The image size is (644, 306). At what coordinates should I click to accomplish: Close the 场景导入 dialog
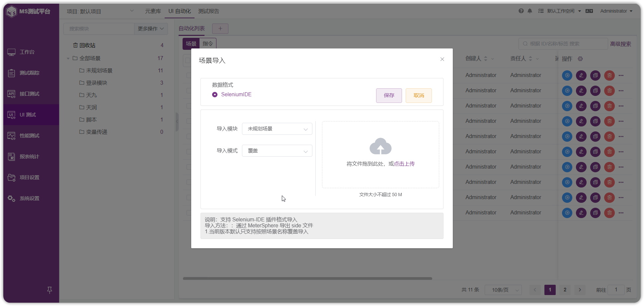coord(442,59)
